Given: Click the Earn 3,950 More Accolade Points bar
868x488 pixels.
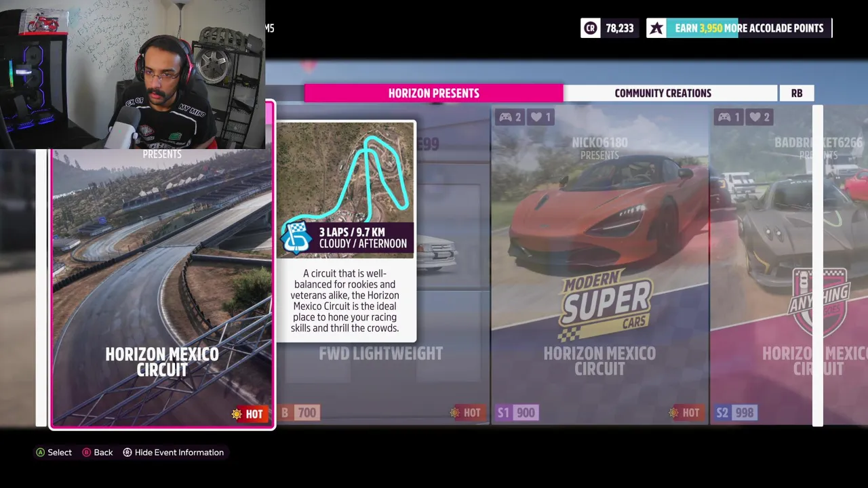Looking at the screenshot, I should 749,28.
